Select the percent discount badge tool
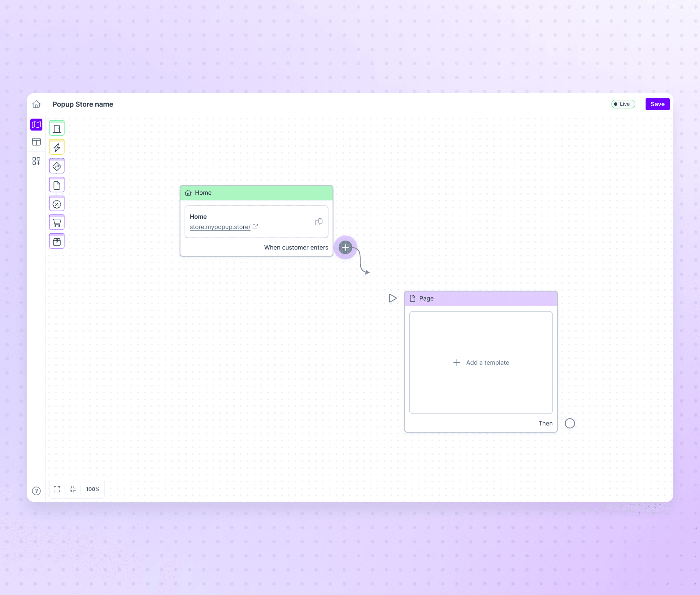Viewport: 700px width, 595px height. click(x=57, y=204)
